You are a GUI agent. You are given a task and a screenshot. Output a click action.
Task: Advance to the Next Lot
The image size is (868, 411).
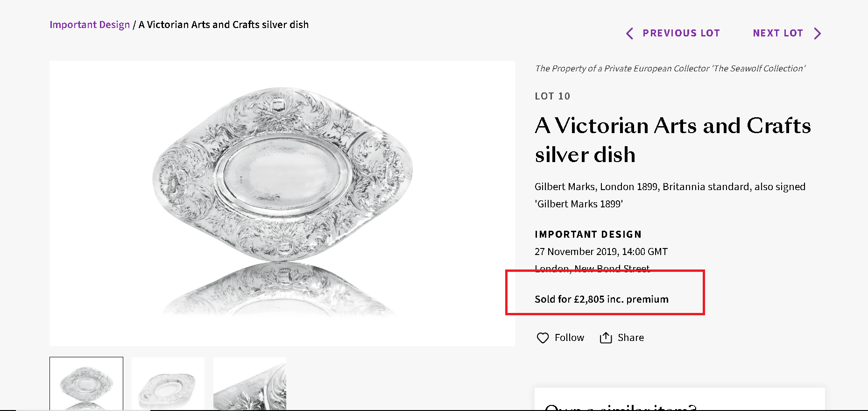(x=778, y=33)
